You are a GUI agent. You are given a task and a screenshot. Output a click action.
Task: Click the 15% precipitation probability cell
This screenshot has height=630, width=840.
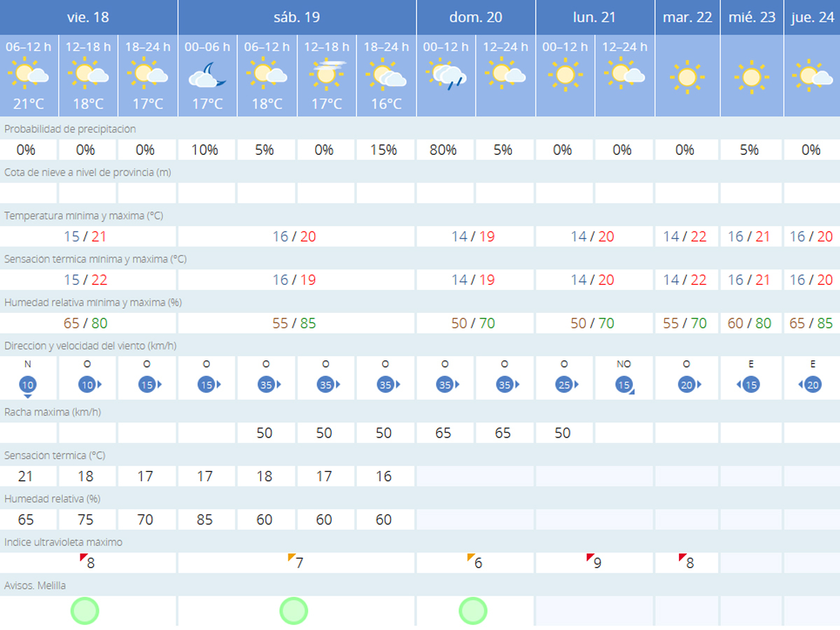386,150
